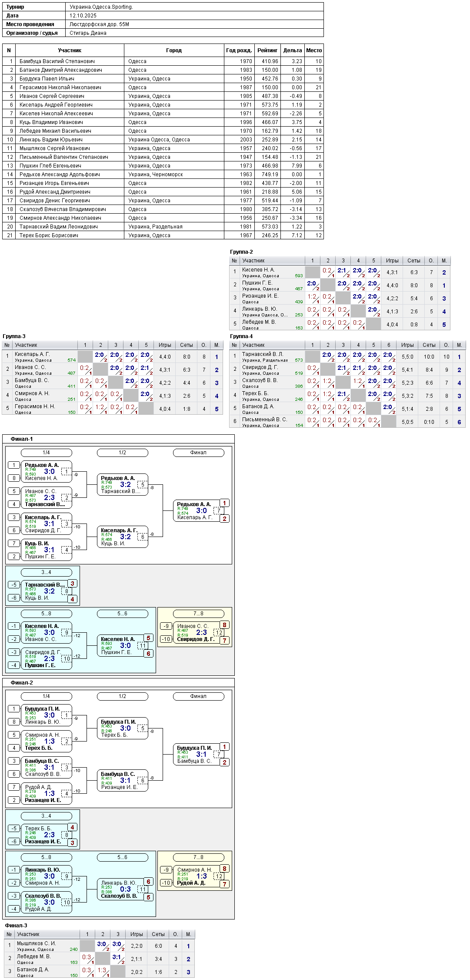Viewport: 470px width, 980px height.
Task: Click the 7...8 placement label in Финал-2
Action: click(x=199, y=857)
